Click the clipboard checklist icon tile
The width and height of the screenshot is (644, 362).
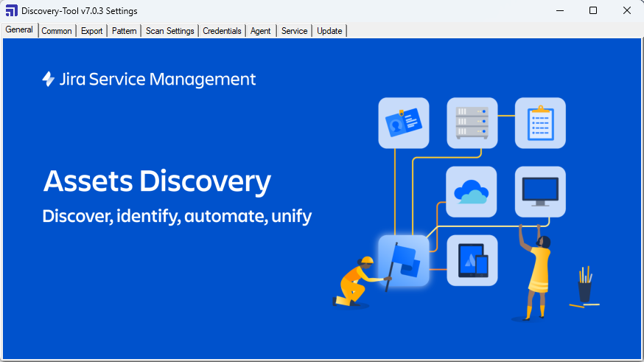tap(540, 122)
